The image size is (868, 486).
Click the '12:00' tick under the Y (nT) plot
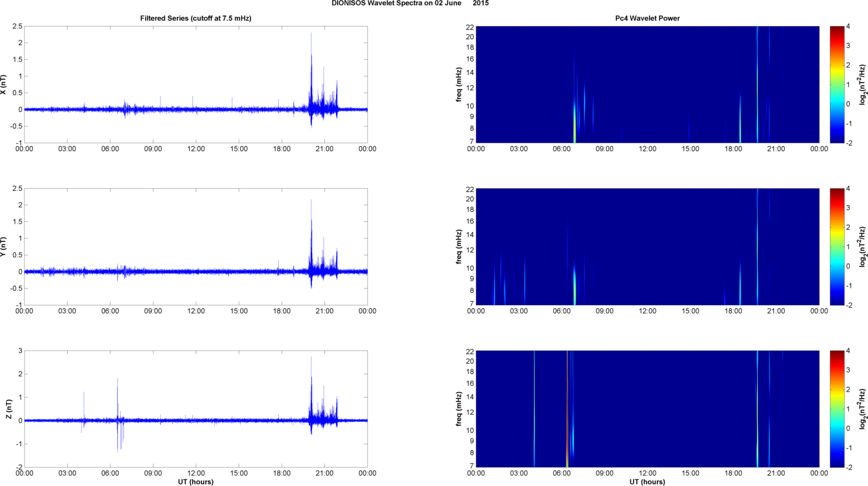196,311
